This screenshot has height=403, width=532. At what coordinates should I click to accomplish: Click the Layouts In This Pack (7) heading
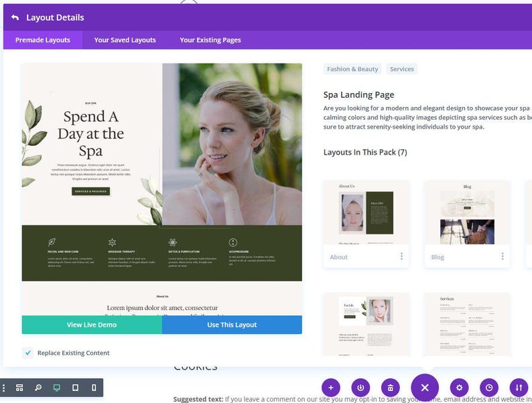coord(365,153)
